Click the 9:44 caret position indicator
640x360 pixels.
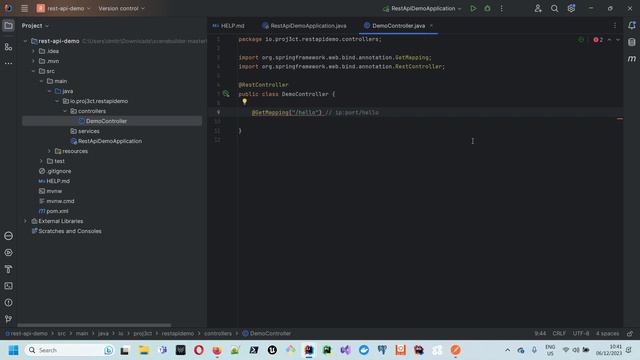pos(540,333)
